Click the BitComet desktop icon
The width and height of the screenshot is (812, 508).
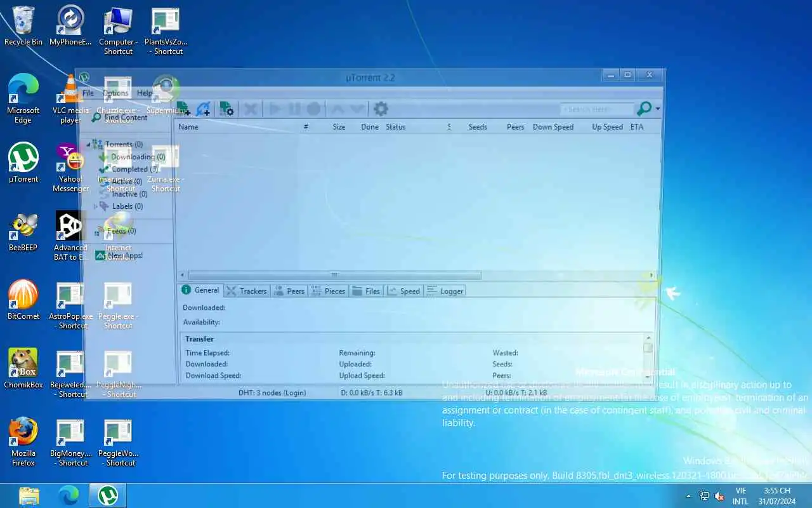point(23,300)
